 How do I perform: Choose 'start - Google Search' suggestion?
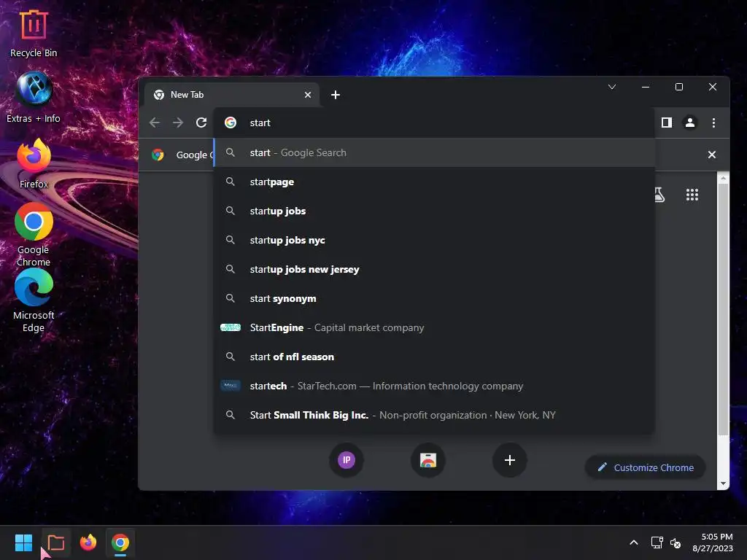(435, 153)
